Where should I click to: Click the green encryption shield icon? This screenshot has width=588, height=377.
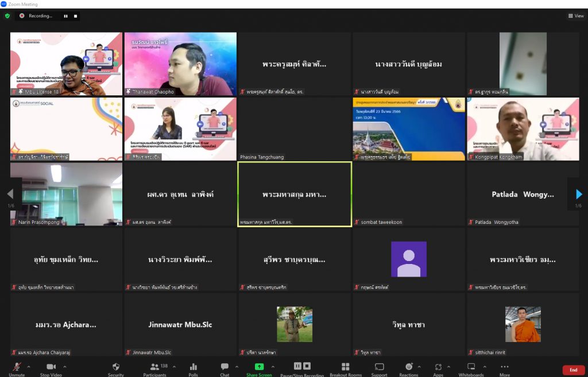pos(7,16)
